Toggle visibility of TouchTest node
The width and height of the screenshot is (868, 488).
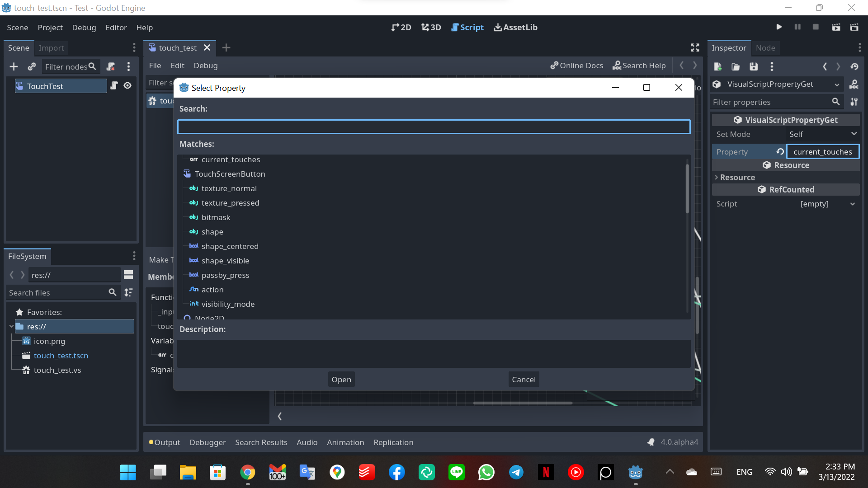(127, 86)
